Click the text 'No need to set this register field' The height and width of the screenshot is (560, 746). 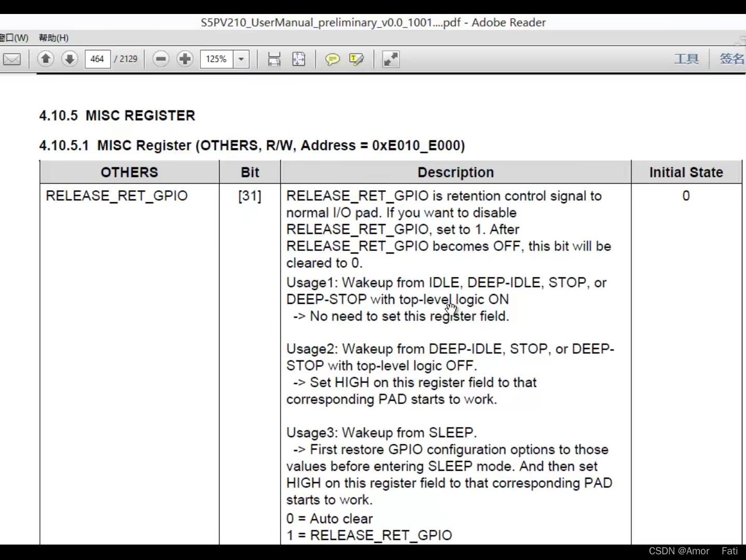(409, 316)
